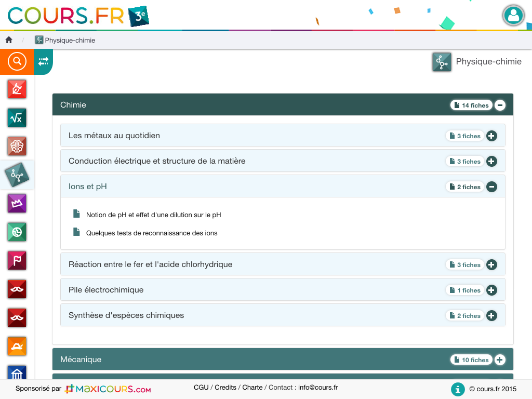Screen dimensions: 532x399
Task: Open Quelques tests de reconnaissance des ions
Action: [x=152, y=233]
